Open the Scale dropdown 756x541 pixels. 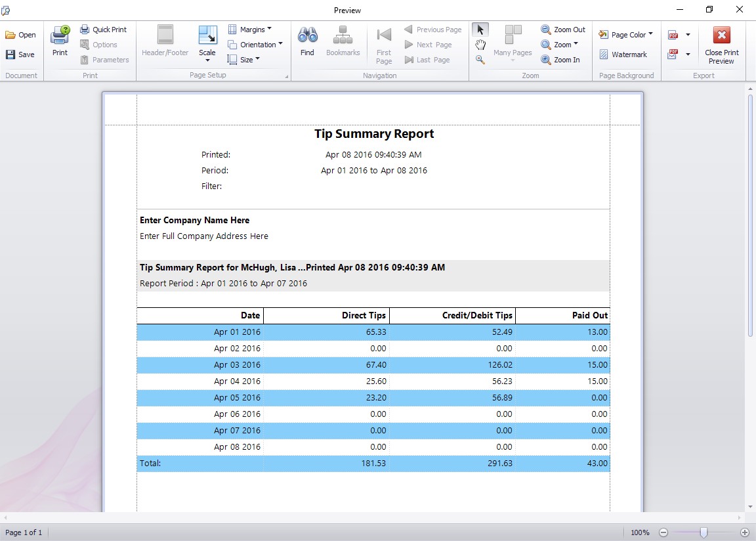207,43
